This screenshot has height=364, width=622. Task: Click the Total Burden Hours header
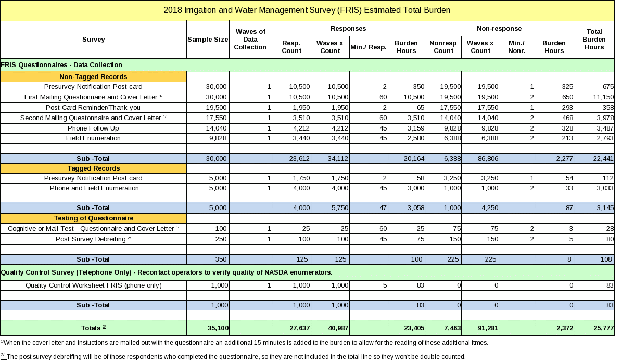coord(594,40)
